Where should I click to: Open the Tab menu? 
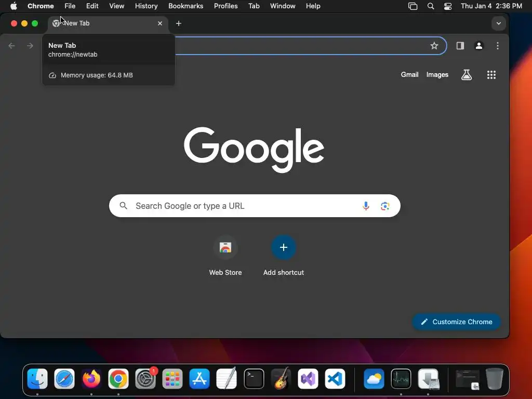click(x=254, y=6)
